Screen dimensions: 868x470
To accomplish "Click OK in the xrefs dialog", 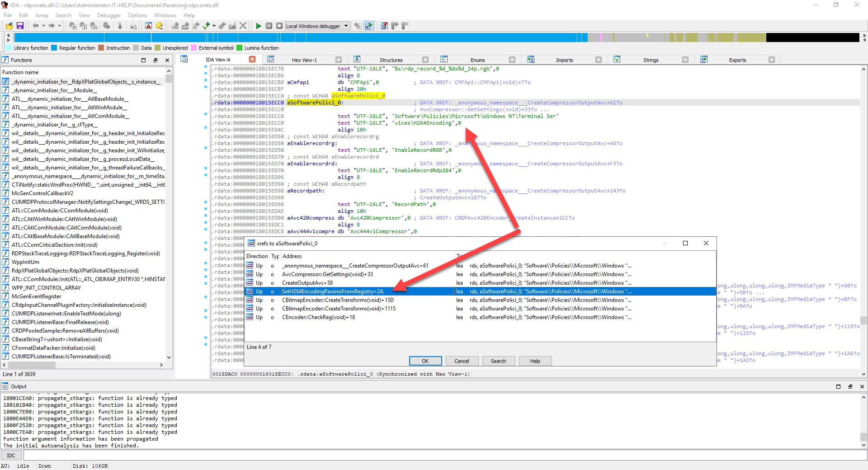I will (425, 361).
